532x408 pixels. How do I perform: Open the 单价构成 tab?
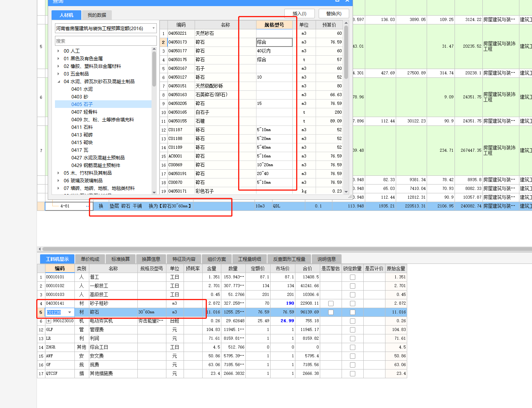[x=90, y=259]
